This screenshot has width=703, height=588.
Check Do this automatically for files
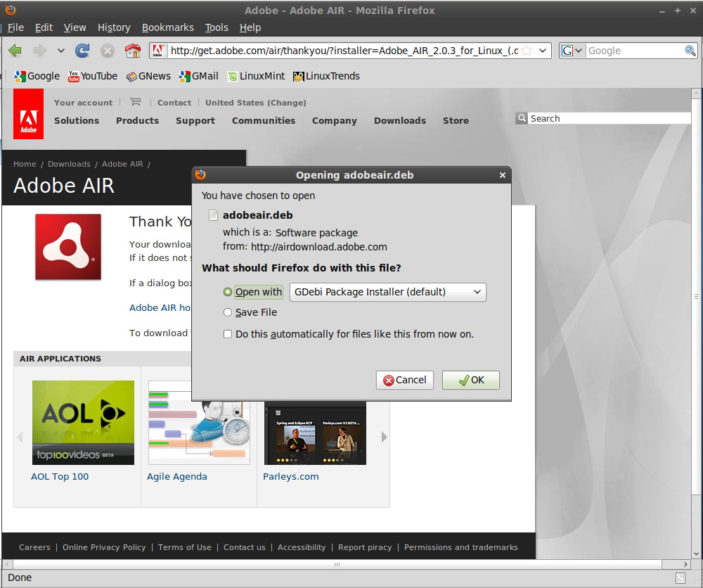[x=228, y=334]
